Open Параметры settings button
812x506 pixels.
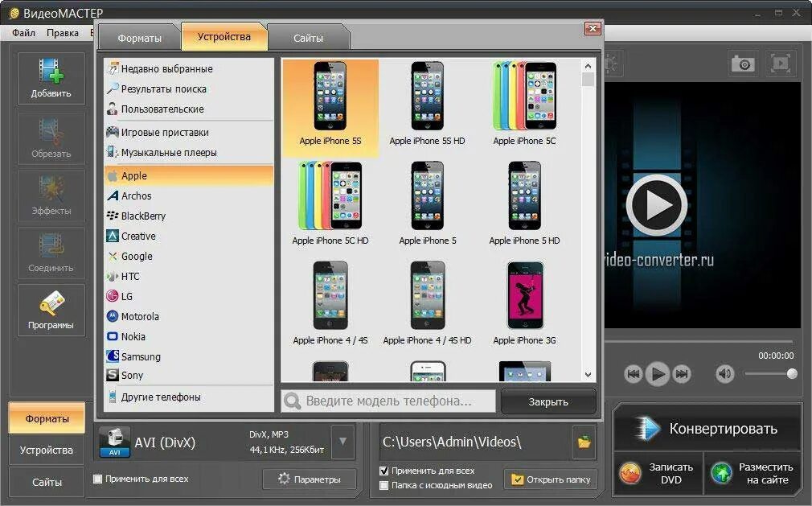[310, 479]
